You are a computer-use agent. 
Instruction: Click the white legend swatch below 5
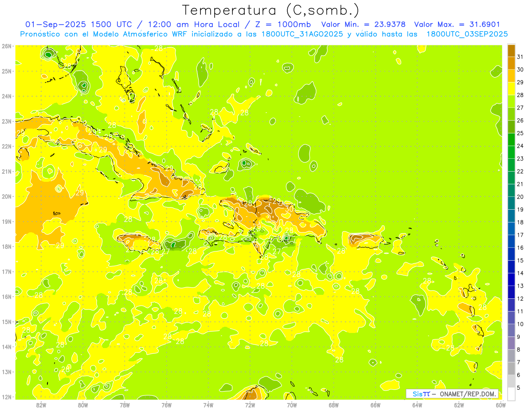tap(511, 394)
